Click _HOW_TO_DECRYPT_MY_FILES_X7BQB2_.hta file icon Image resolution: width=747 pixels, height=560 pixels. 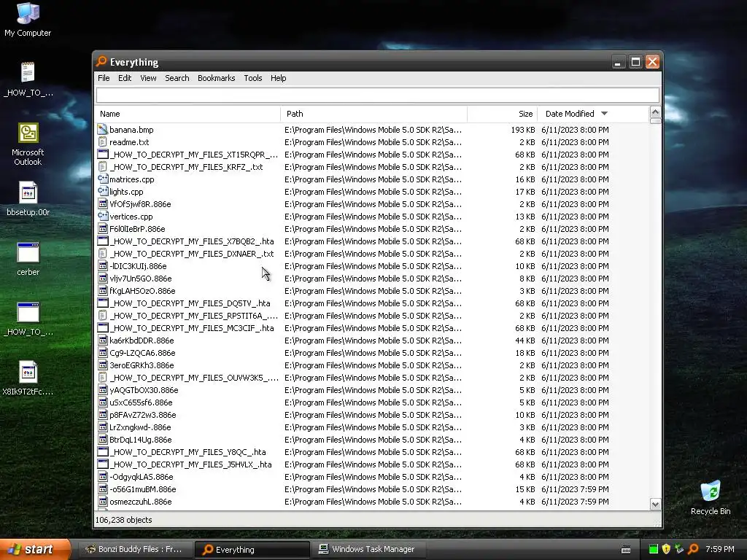tap(102, 241)
